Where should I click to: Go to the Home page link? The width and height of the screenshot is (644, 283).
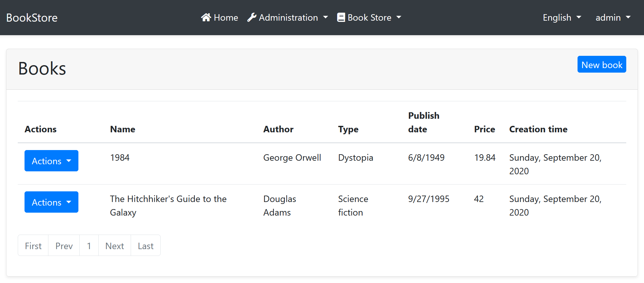coord(226,17)
